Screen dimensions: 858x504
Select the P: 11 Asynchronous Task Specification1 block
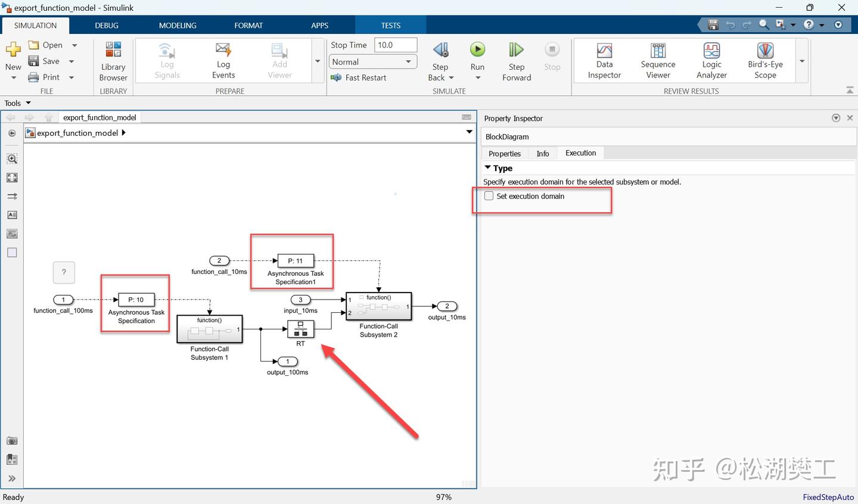[x=296, y=260]
